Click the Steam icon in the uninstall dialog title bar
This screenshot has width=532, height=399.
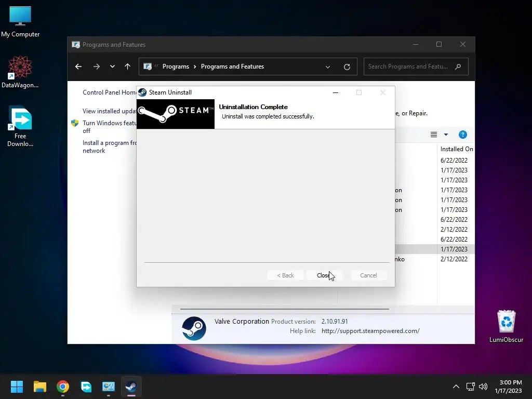(142, 92)
